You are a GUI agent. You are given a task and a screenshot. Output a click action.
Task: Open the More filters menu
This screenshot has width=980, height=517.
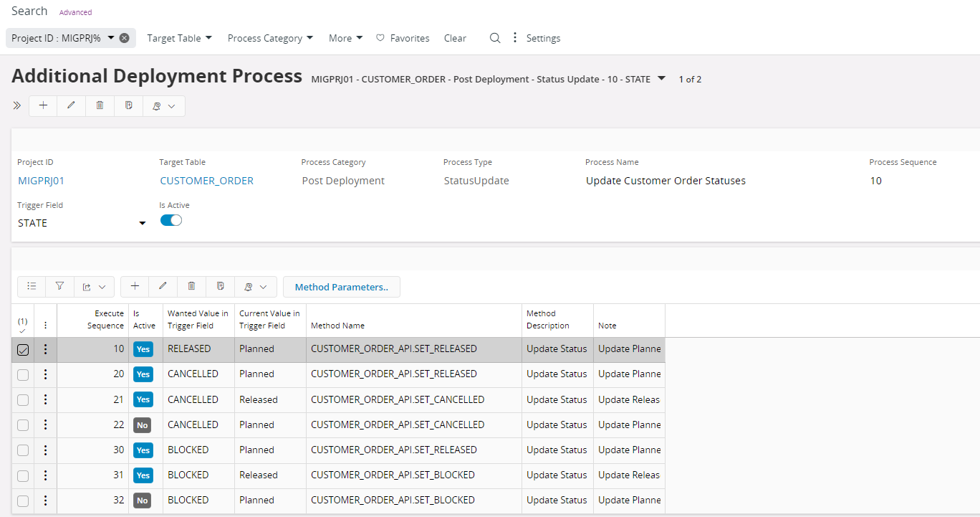(x=345, y=38)
